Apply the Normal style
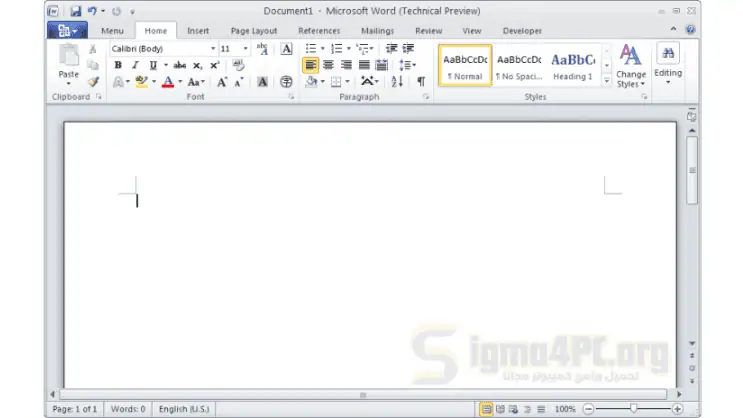This screenshot has width=743, height=418. [x=465, y=65]
